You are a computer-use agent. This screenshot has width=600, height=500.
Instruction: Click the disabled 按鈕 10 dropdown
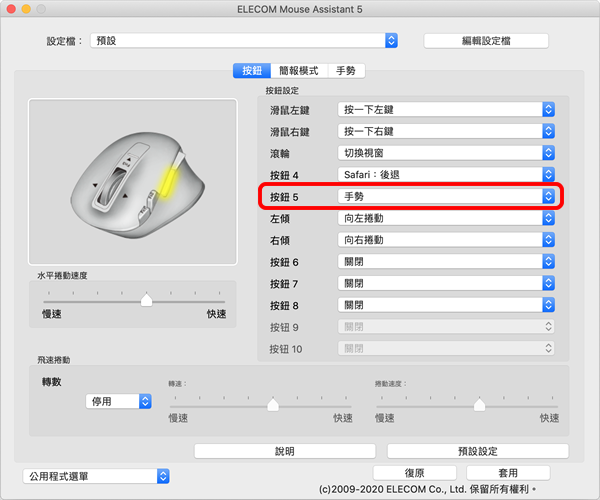click(x=446, y=349)
